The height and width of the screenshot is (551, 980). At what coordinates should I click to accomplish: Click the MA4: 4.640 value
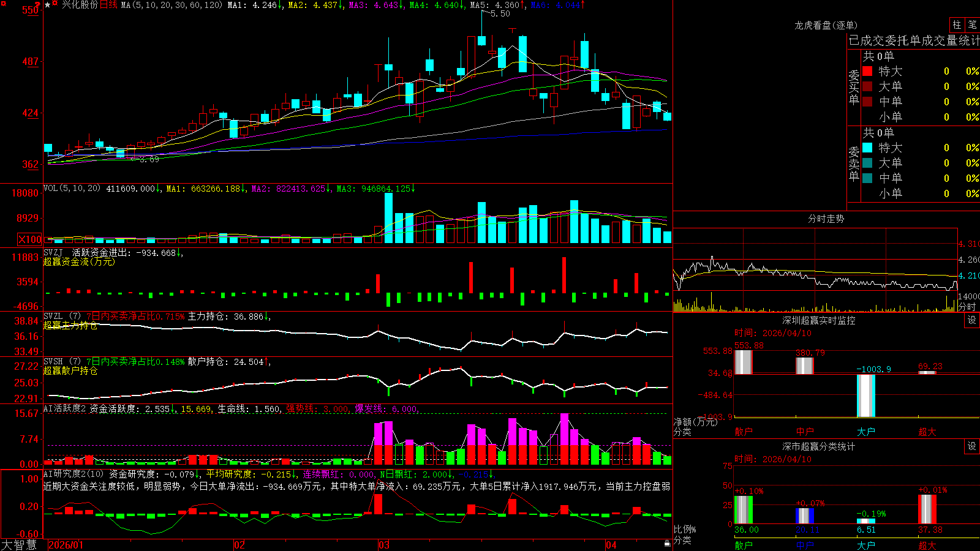click(x=437, y=5)
